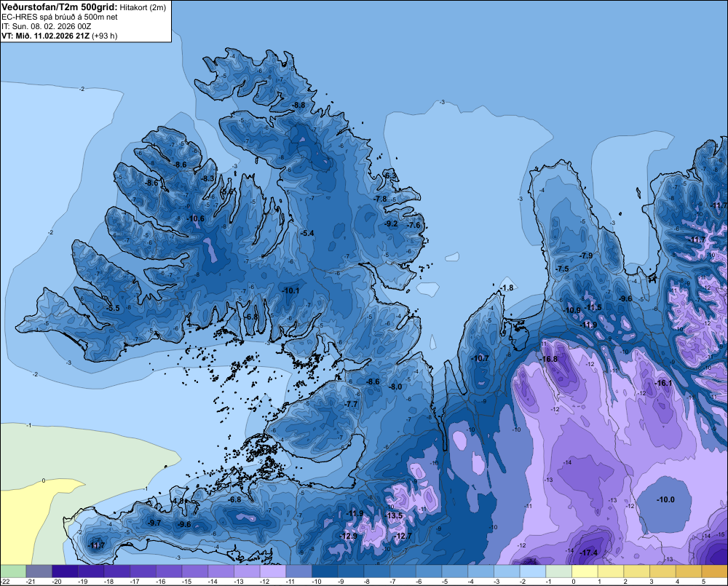Click the -10.1 temperature label
Screen dimensions: 728x586
pos(291,290)
